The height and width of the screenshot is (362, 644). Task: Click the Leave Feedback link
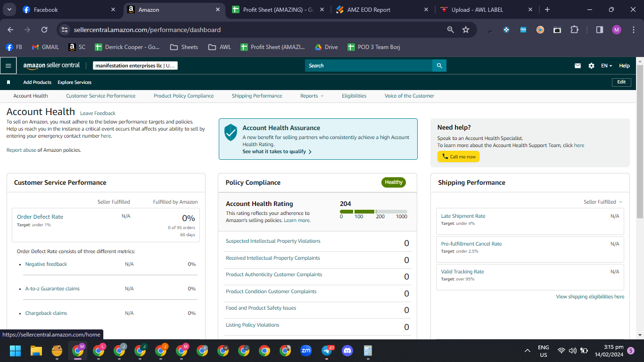(98, 114)
